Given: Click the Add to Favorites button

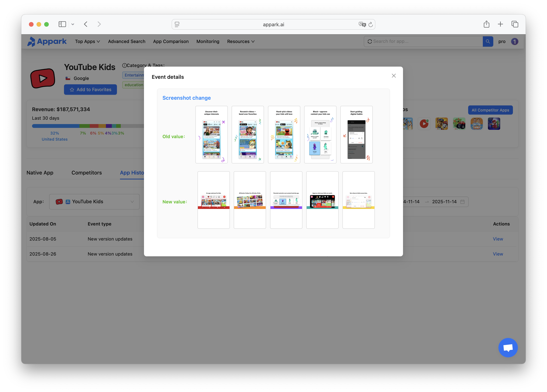Looking at the screenshot, I should click(x=90, y=89).
